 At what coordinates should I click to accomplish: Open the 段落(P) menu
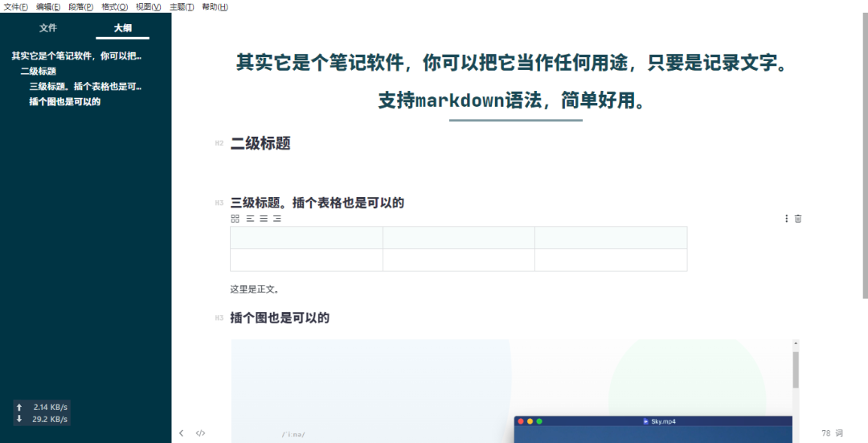81,6
